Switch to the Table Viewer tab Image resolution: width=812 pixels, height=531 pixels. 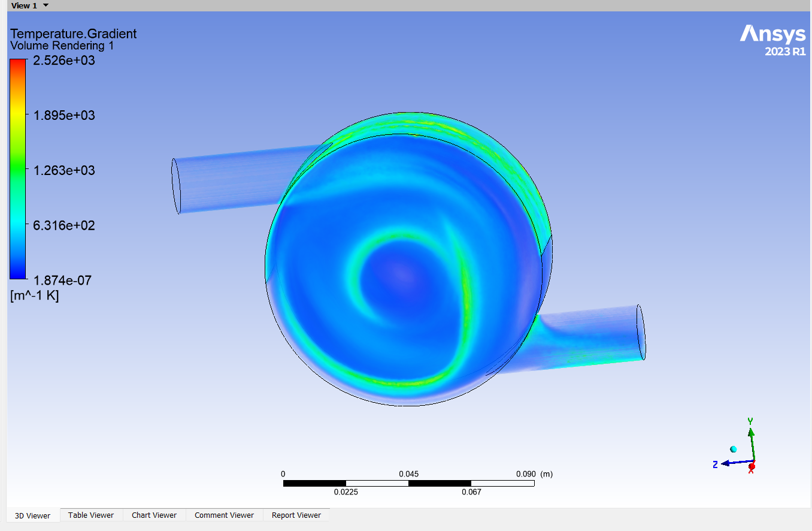tap(91, 515)
